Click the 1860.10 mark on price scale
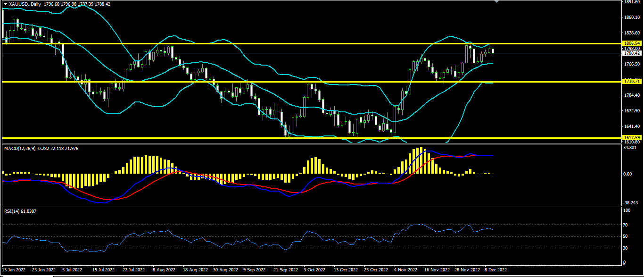644x277 pixels. coord(631,17)
